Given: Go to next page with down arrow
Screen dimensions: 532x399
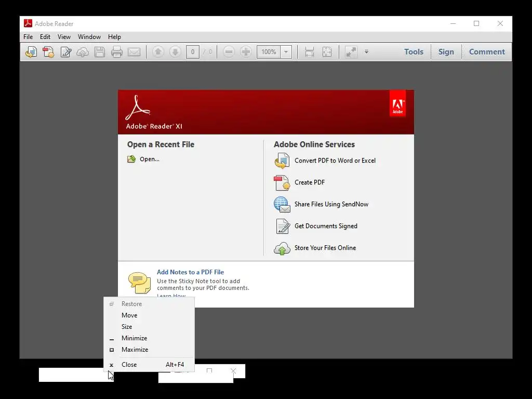Looking at the screenshot, I should (x=175, y=52).
